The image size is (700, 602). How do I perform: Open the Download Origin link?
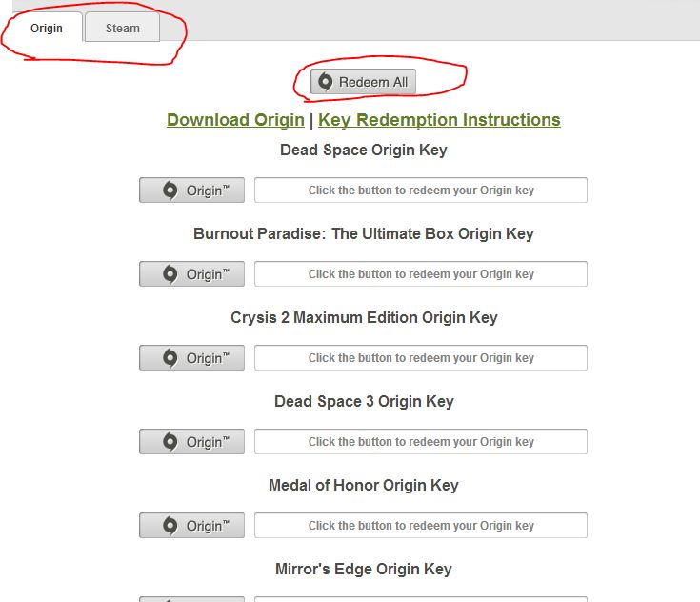click(x=235, y=120)
